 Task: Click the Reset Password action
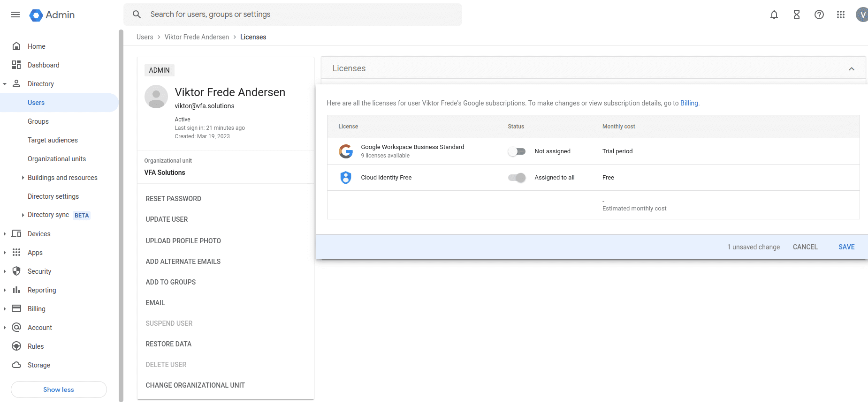(173, 199)
